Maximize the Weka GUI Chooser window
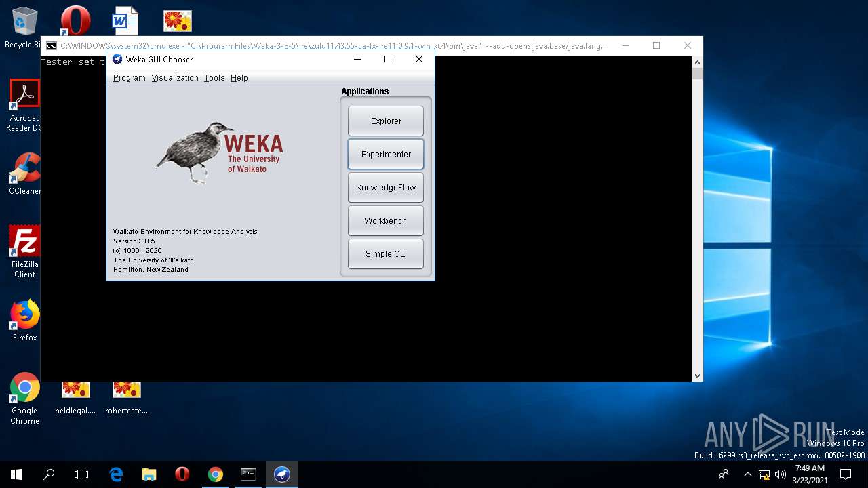Viewport: 868px width, 488px height. (388, 59)
